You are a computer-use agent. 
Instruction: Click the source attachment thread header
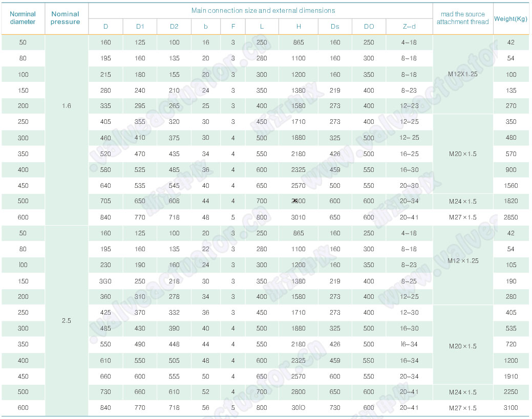pyautogui.click(x=462, y=18)
